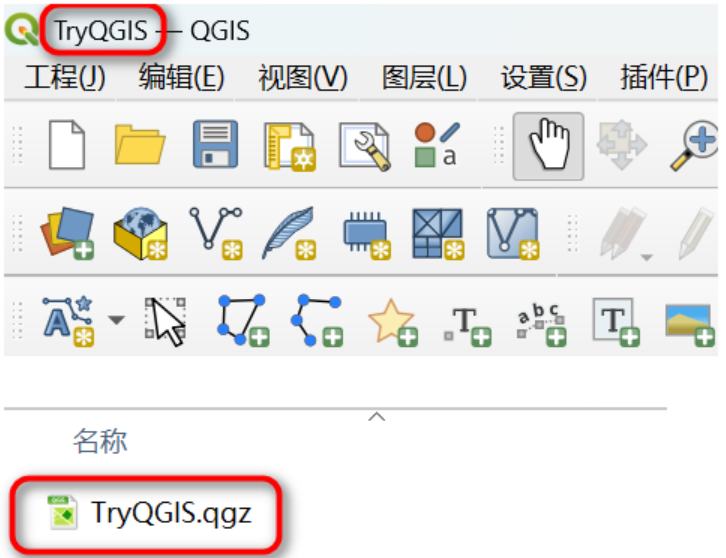The image size is (726, 558).
Task: Select the Modify Annotations cursor tool
Action: [x=166, y=321]
